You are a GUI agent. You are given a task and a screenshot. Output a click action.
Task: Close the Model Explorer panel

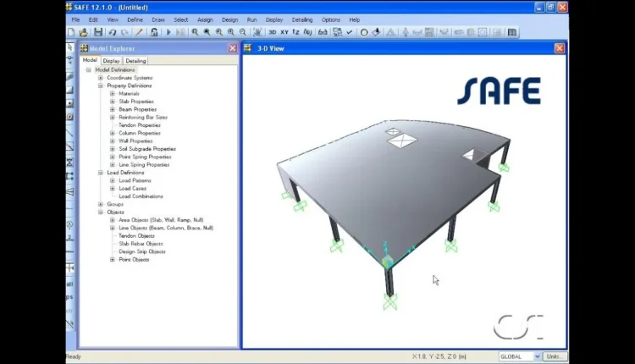[233, 48]
